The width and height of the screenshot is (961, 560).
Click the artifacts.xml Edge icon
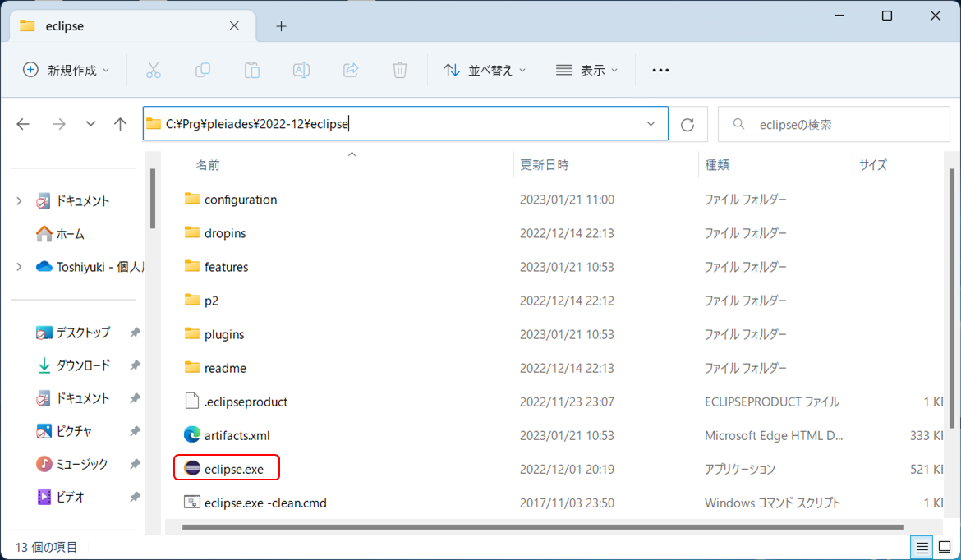[192, 435]
